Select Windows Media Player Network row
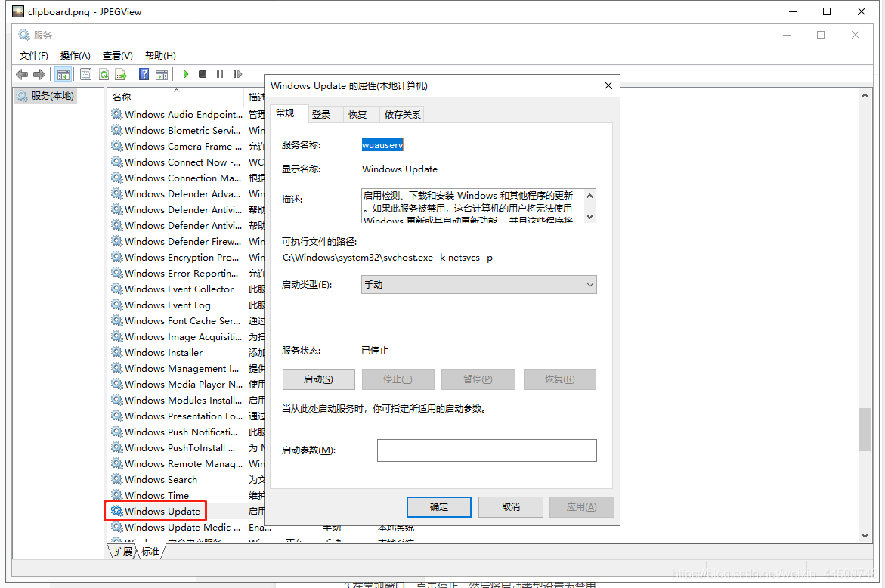 (x=184, y=384)
